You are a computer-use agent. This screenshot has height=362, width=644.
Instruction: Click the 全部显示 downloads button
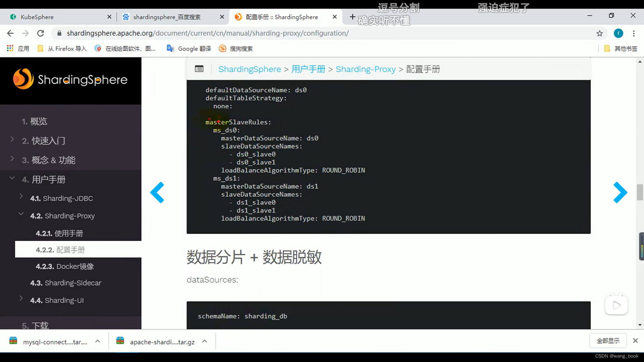tap(608, 341)
